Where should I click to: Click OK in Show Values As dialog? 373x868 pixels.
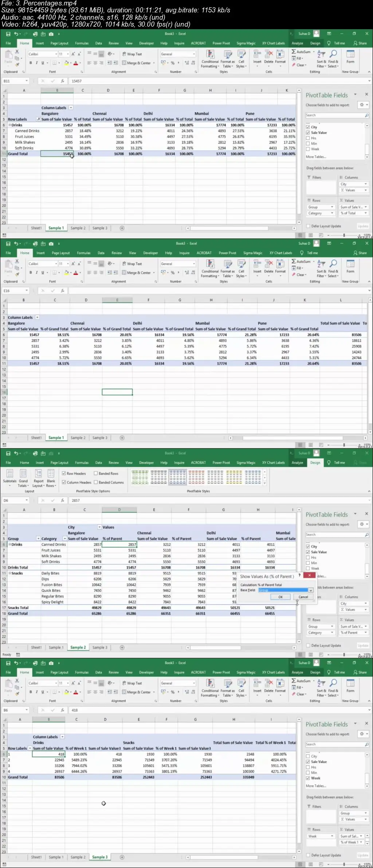[x=280, y=597]
